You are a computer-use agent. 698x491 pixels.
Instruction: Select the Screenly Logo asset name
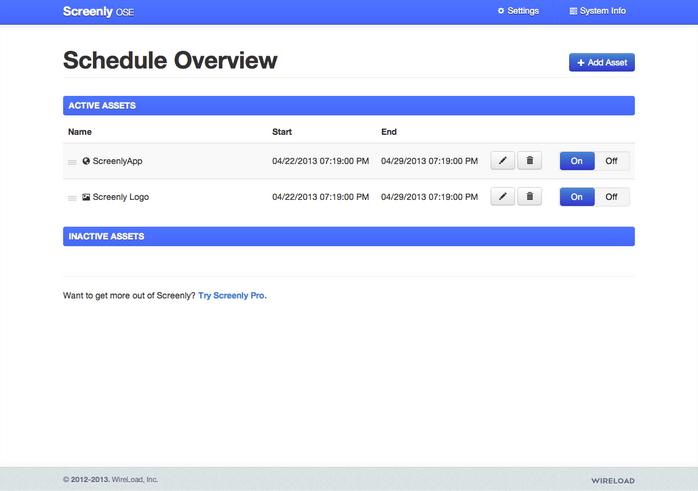[121, 197]
